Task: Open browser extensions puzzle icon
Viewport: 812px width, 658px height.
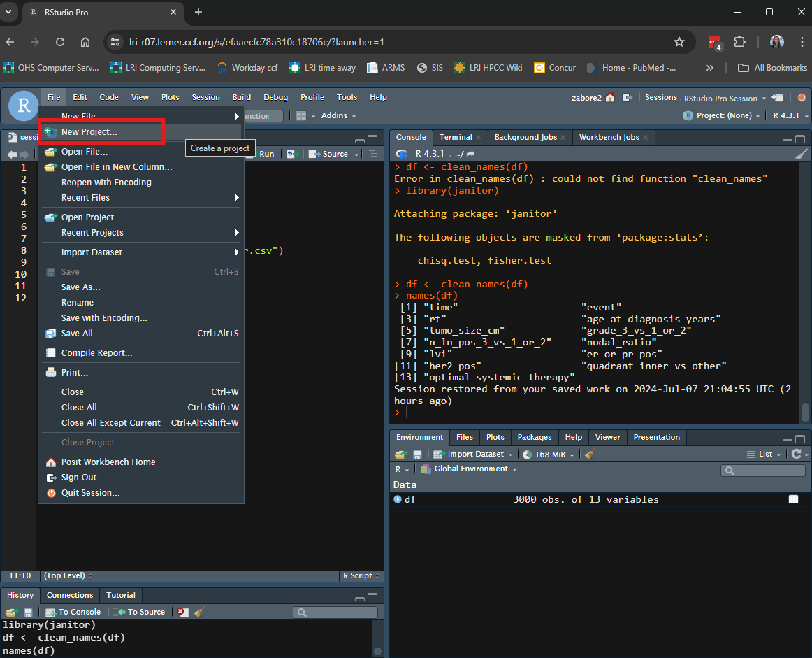Action: coord(739,42)
